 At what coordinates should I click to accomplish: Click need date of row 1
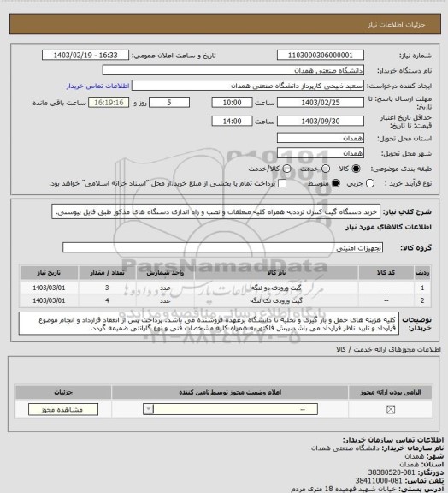[x=49, y=288]
